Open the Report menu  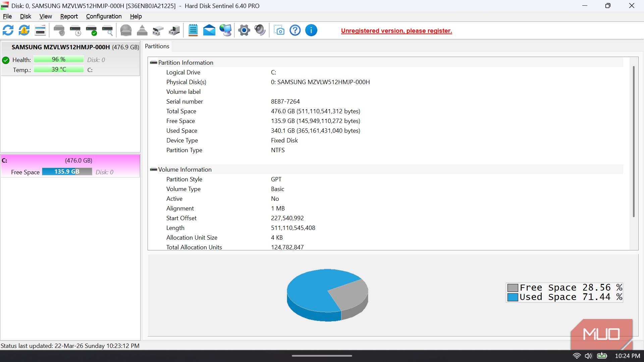click(69, 16)
